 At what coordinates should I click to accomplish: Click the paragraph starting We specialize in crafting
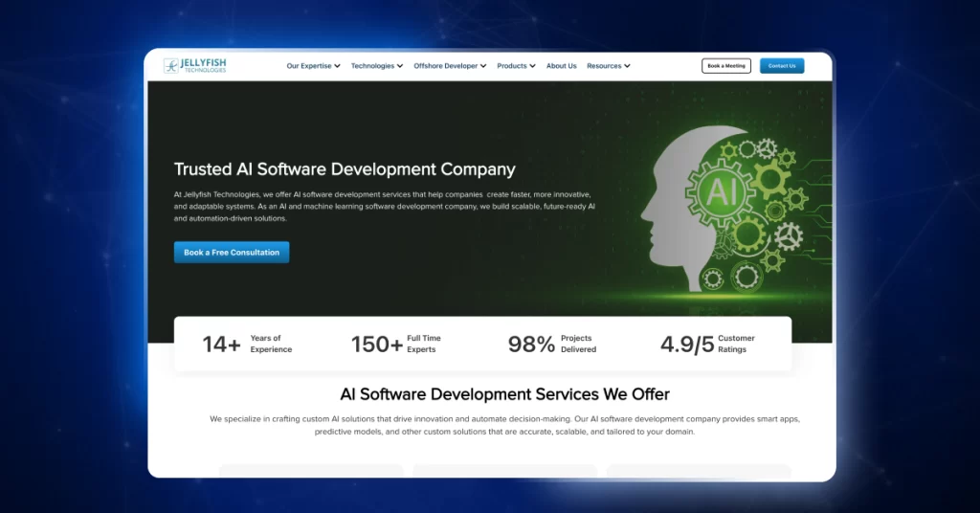coord(504,425)
